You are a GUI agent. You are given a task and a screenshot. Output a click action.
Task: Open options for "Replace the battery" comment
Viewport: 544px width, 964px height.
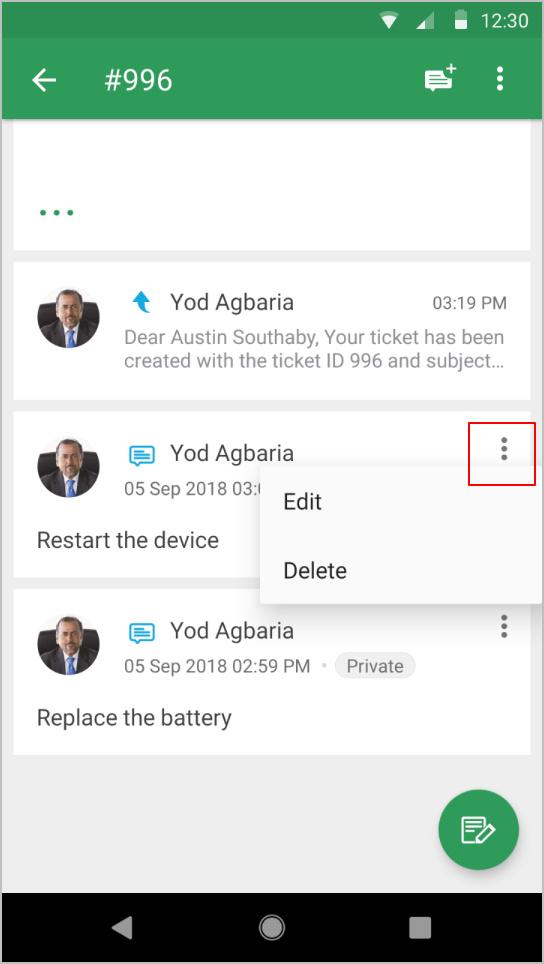503,626
